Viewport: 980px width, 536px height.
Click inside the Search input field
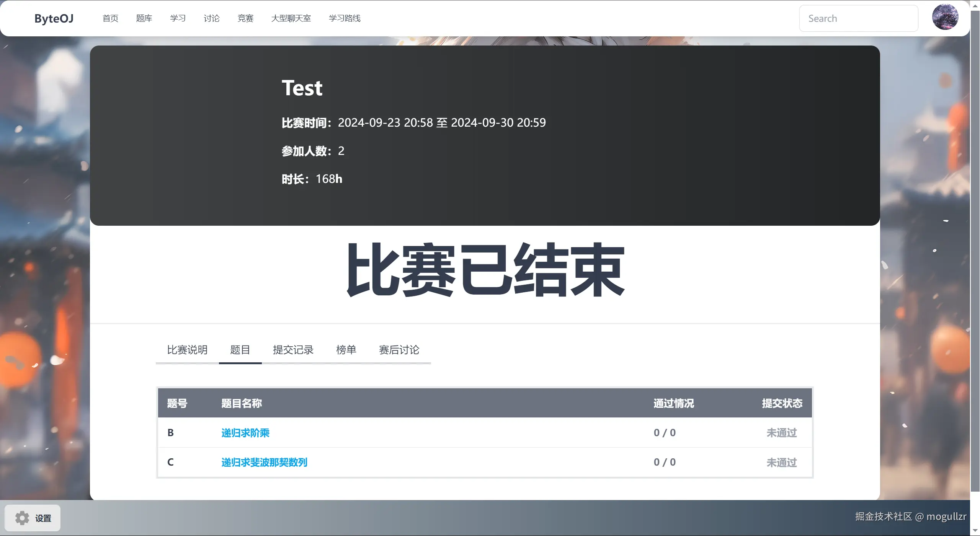[x=858, y=18]
